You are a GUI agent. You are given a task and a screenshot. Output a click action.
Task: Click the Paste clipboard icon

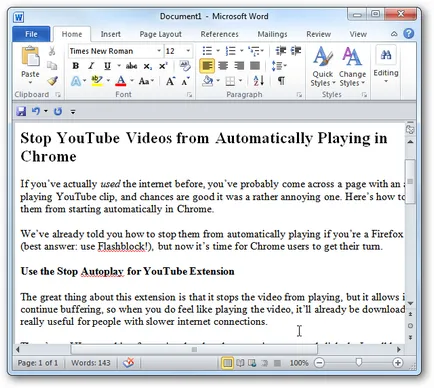click(x=30, y=56)
